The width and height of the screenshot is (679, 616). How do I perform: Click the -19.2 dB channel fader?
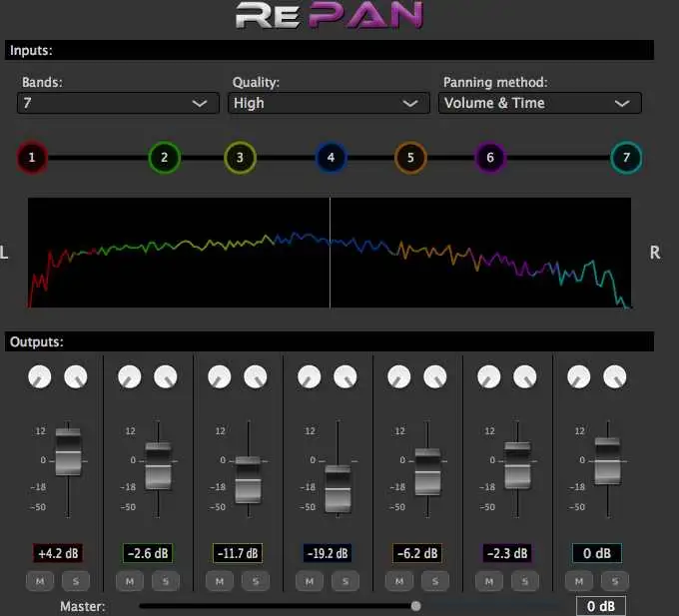[338, 489]
